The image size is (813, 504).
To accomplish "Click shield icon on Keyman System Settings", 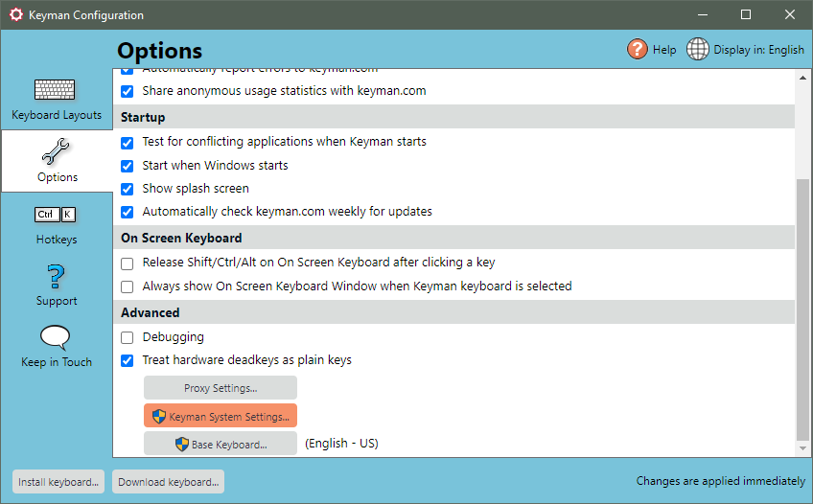I will point(158,416).
